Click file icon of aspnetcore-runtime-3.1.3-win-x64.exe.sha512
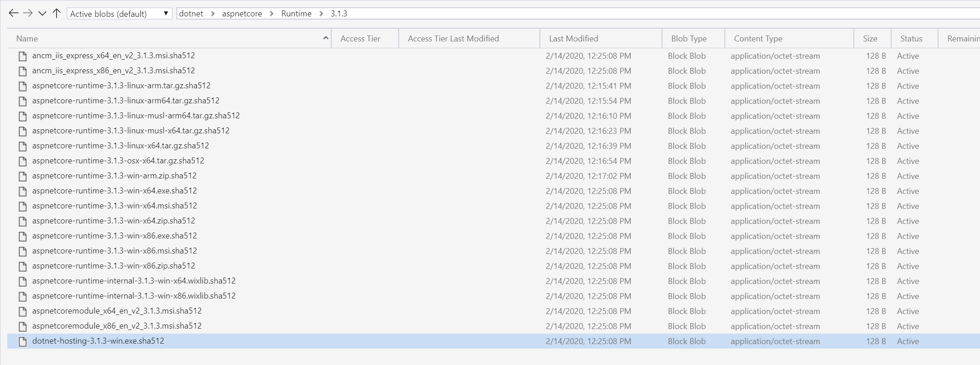Viewport: 980px width, 365px height. click(x=22, y=191)
